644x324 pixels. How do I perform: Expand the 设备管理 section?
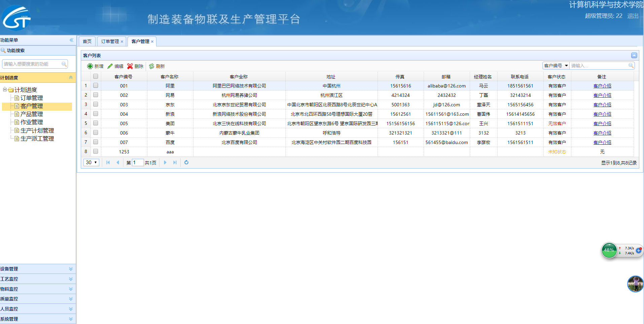71,269
